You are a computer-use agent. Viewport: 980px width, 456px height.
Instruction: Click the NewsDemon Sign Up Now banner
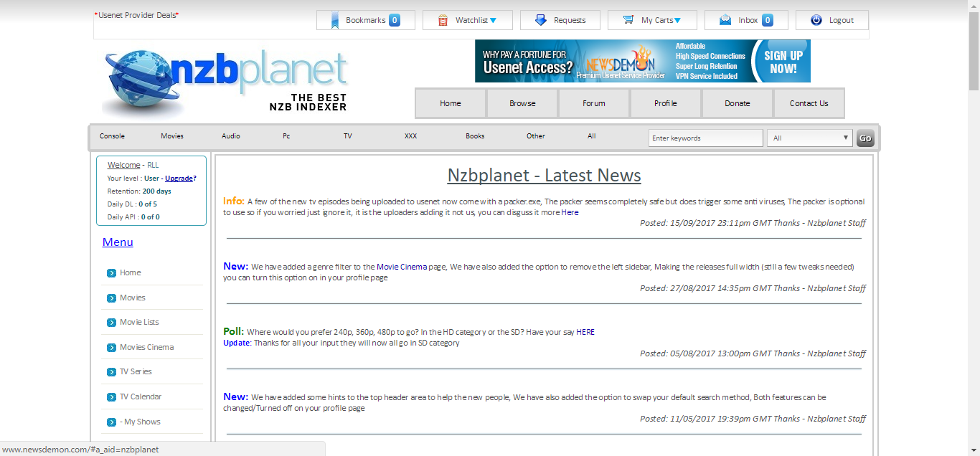click(x=643, y=61)
